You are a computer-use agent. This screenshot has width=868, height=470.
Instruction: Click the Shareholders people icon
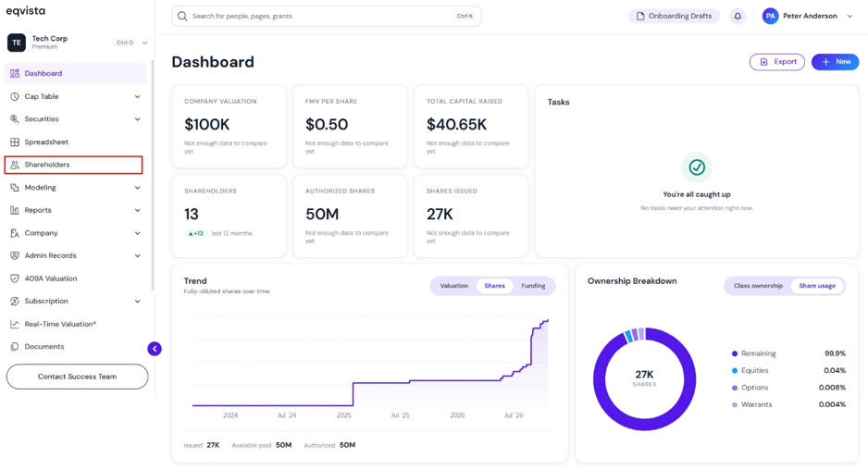[x=15, y=165]
